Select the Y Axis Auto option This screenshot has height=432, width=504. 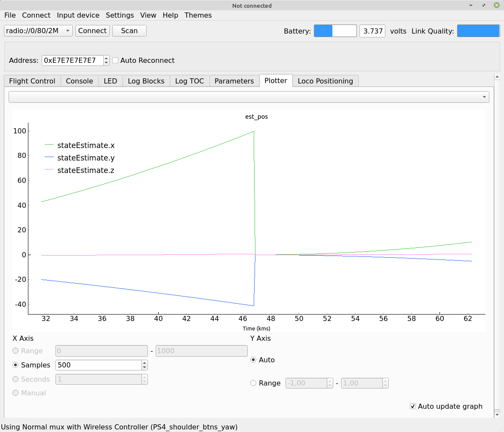coord(254,360)
